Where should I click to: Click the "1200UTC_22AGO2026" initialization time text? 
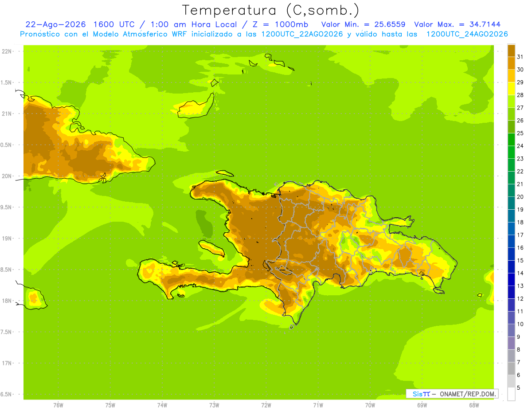pos(303,34)
